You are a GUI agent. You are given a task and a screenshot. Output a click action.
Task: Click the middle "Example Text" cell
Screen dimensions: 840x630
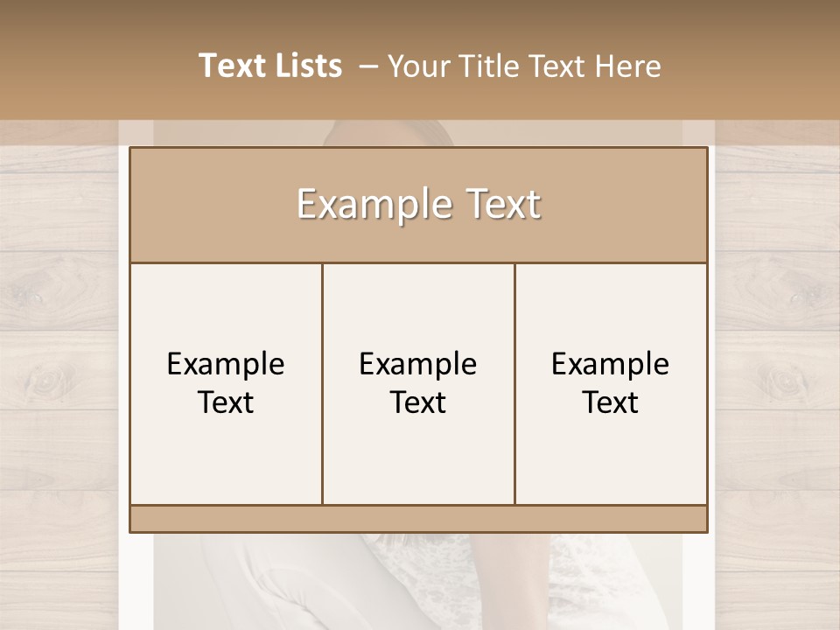tap(418, 383)
